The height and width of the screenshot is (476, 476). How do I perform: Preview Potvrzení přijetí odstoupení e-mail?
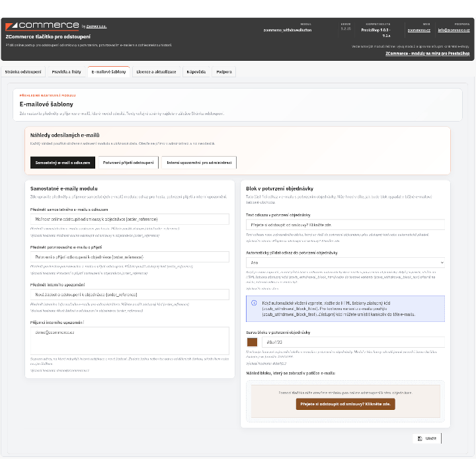click(128, 163)
